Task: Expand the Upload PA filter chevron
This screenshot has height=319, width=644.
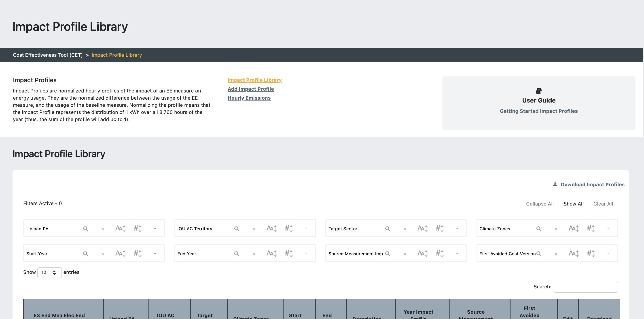Action: [155, 228]
